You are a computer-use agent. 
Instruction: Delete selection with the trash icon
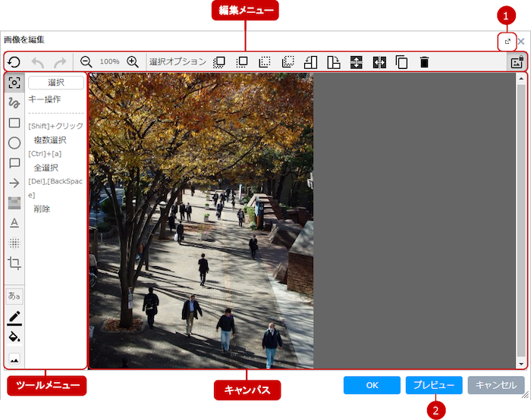pos(425,62)
